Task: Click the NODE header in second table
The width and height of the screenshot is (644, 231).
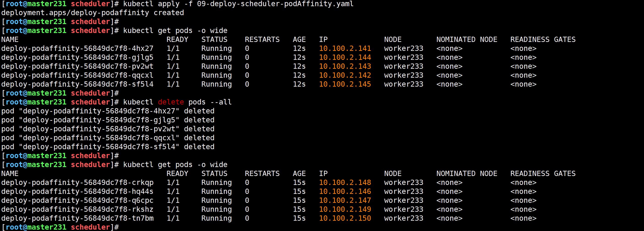Action: (x=393, y=173)
